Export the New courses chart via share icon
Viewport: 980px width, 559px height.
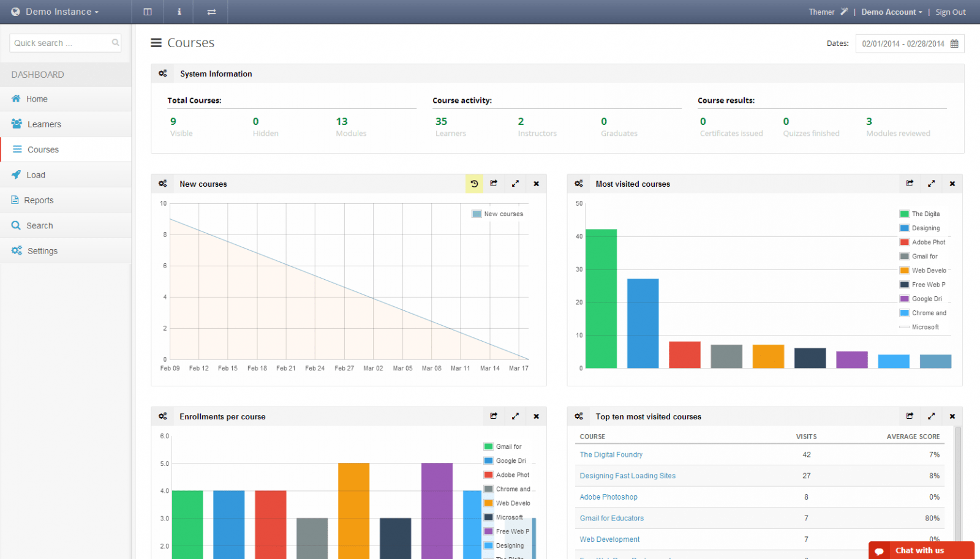point(494,184)
